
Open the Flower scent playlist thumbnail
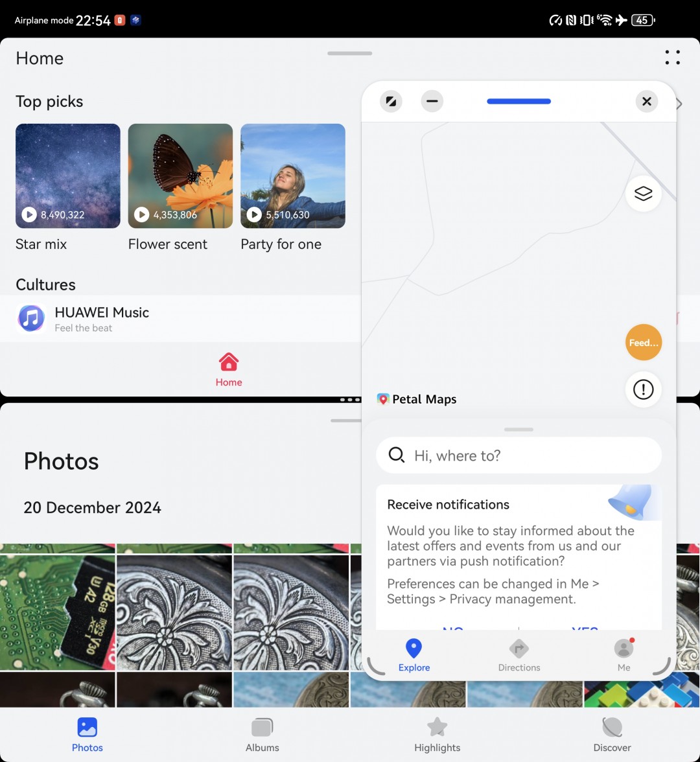pos(180,176)
